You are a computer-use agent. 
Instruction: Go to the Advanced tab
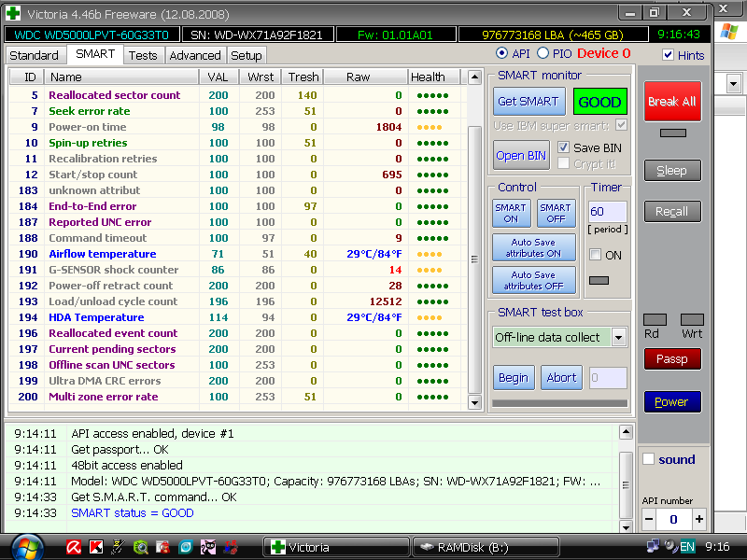[x=195, y=55]
